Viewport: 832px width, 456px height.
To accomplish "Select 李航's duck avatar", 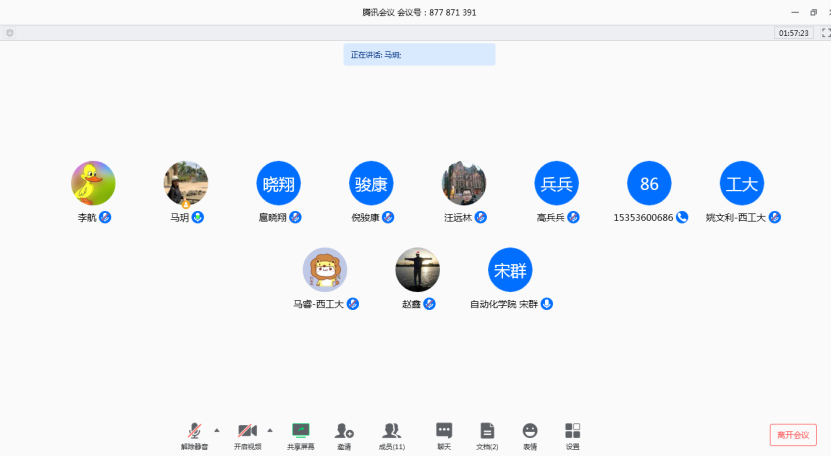I will [93, 183].
